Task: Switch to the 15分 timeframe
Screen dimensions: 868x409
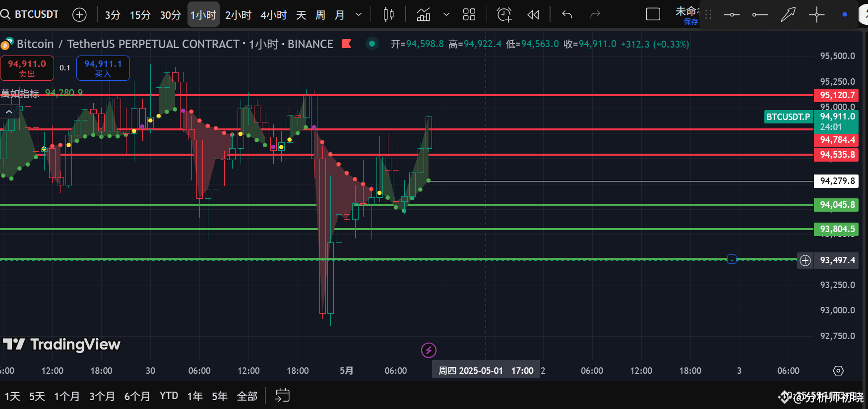Action: [140, 15]
